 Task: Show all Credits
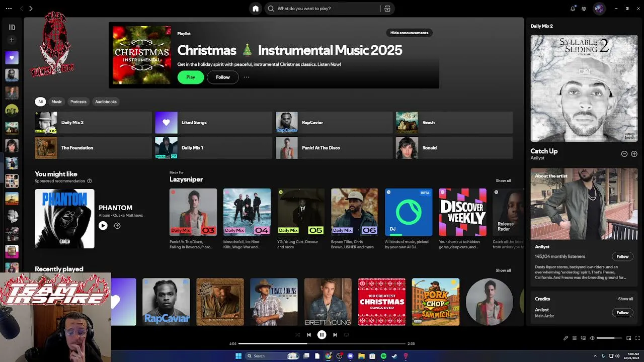[x=625, y=299]
